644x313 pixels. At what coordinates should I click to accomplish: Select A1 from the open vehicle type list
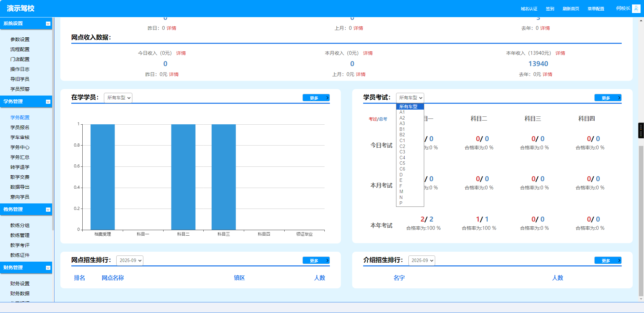(x=402, y=112)
